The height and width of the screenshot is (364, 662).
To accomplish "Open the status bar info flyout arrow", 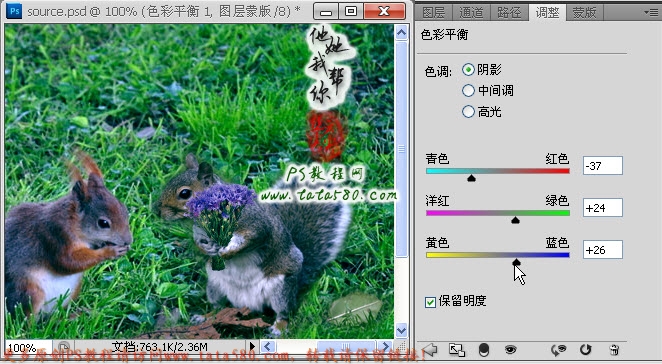I will [252, 347].
